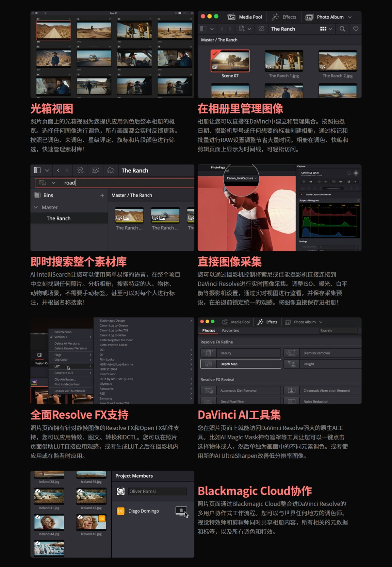This screenshot has width=392, height=567.
Task: Click the heart favorites icon
Action: tap(356, 29)
